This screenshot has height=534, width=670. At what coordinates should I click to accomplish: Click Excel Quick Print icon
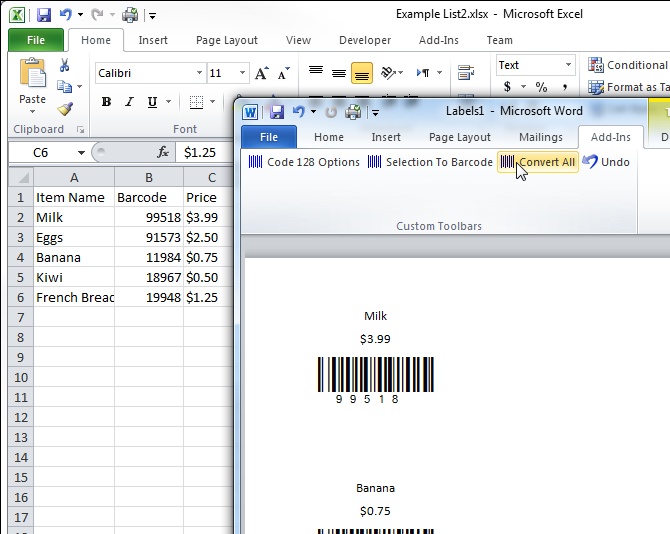130,15
